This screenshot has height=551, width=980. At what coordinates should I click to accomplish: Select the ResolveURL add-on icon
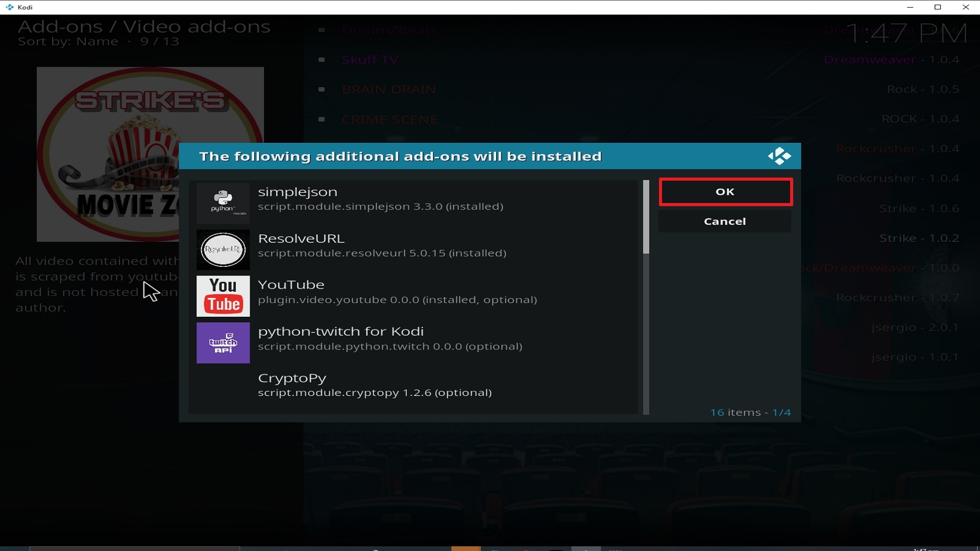(223, 249)
